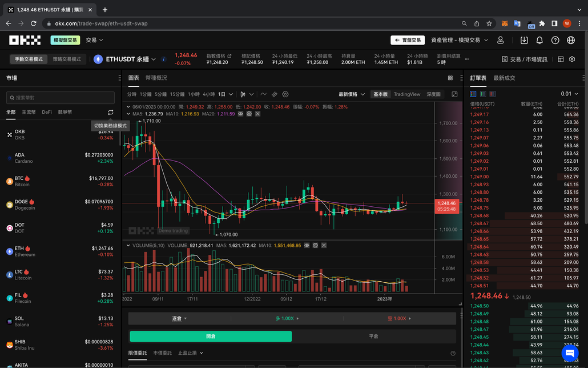Screen dimensions: 588x368
Task: Switch to 最新成交 tab
Action: (x=504, y=78)
